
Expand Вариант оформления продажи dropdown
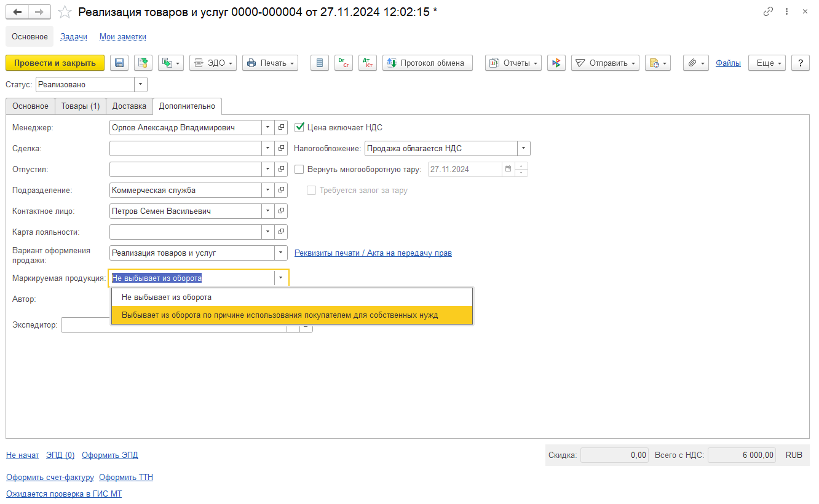(281, 253)
